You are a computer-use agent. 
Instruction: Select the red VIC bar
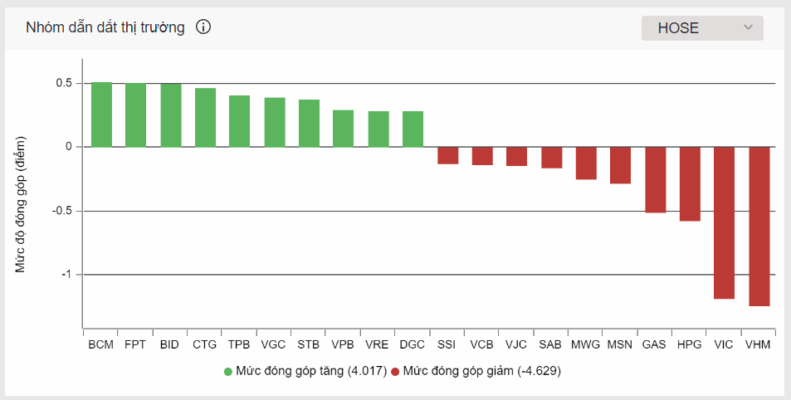pyautogui.click(x=724, y=222)
